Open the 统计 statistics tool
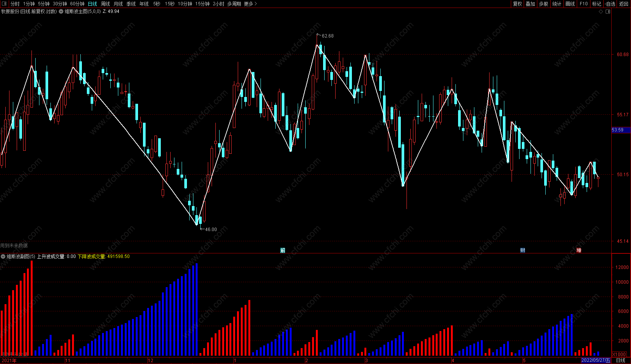The height and width of the screenshot is (364, 631). pos(557,4)
